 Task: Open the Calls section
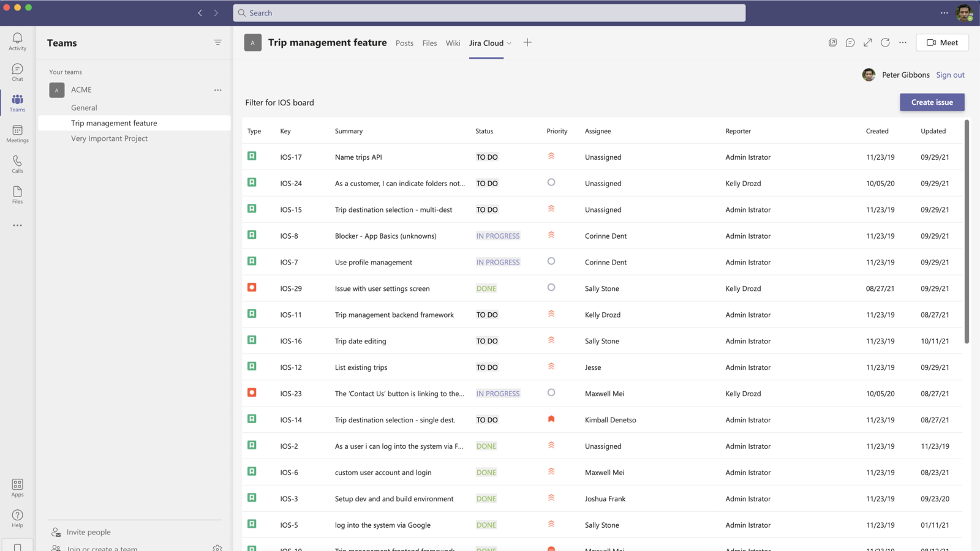pyautogui.click(x=17, y=164)
